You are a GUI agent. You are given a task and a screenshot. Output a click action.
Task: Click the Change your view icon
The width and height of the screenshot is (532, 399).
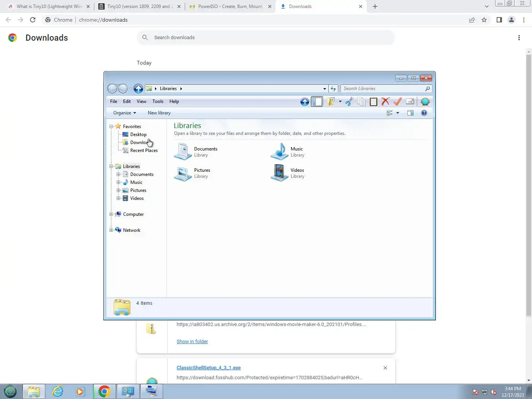tap(389, 113)
